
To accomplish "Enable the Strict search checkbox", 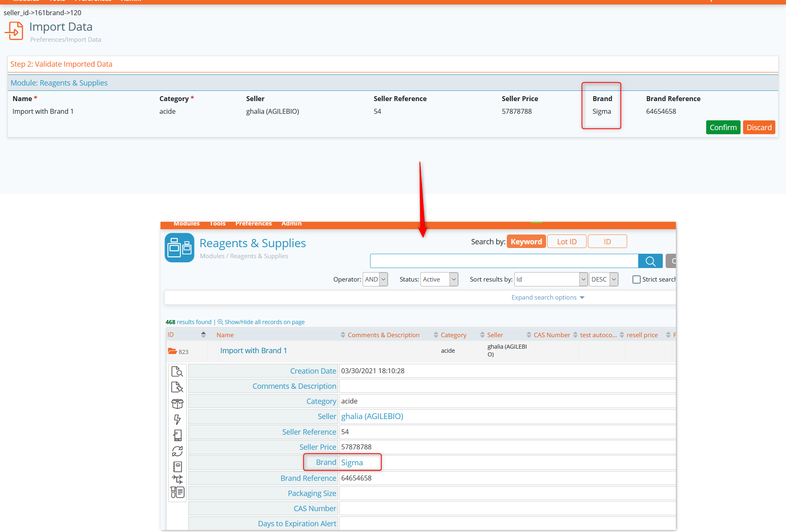I will pos(636,280).
